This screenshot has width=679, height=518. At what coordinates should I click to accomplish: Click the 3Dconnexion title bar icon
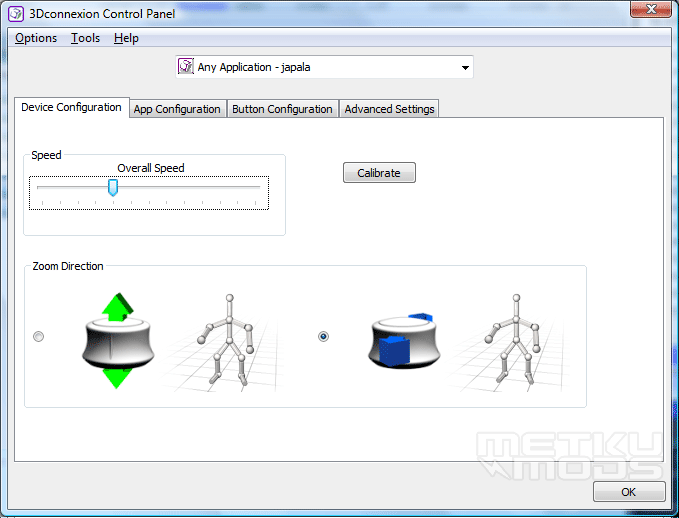(x=16, y=13)
